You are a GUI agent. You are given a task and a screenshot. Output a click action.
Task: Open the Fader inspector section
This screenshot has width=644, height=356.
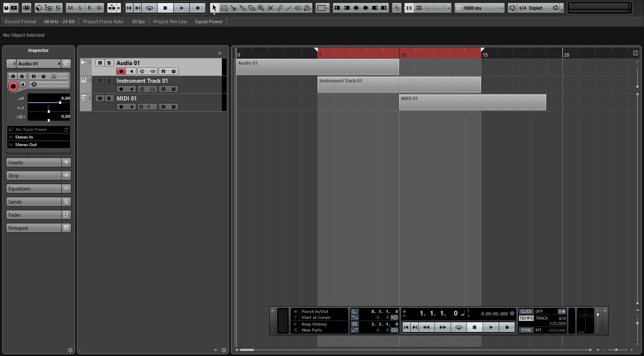[34, 215]
